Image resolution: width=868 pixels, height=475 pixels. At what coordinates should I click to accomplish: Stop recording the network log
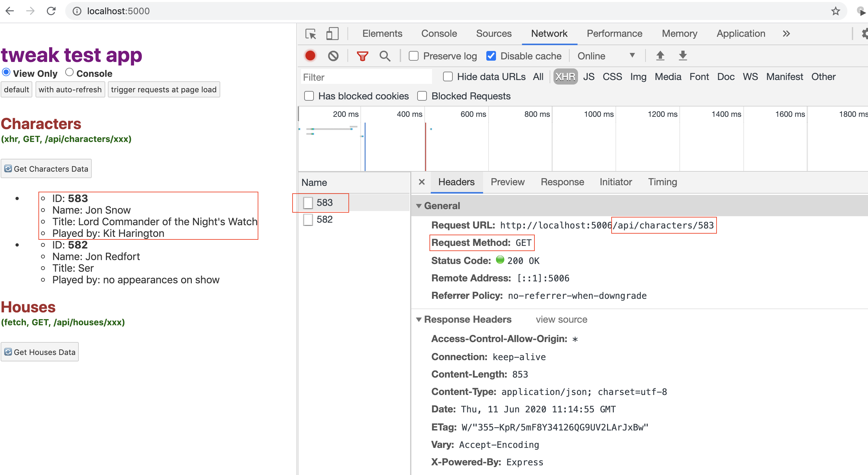(310, 56)
